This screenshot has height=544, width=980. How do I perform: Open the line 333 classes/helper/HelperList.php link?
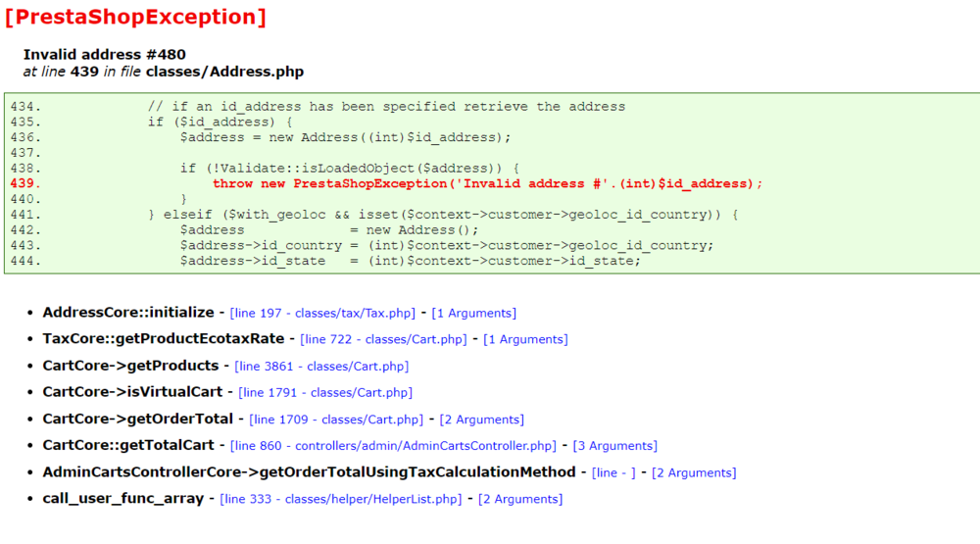click(x=341, y=499)
